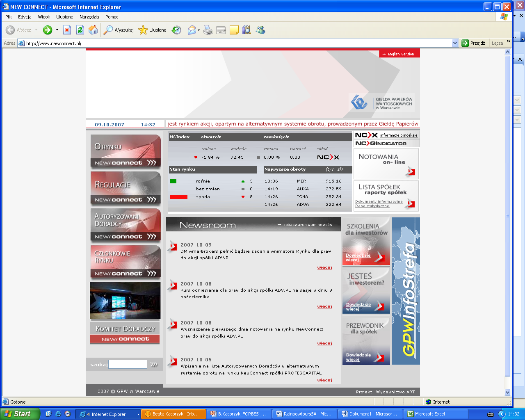Screen dimensions: 525x420
Task: Open więcej link for Kurs odniesienia news
Action: point(324,306)
